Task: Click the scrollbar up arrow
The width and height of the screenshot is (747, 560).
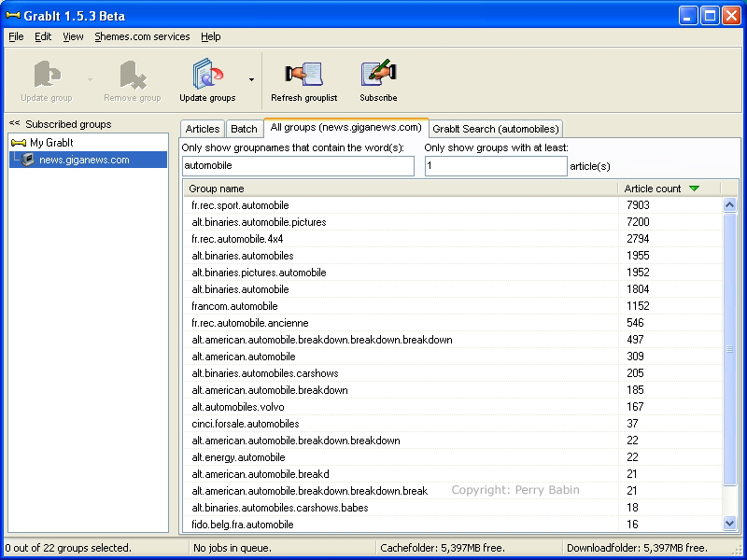Action: pos(730,205)
